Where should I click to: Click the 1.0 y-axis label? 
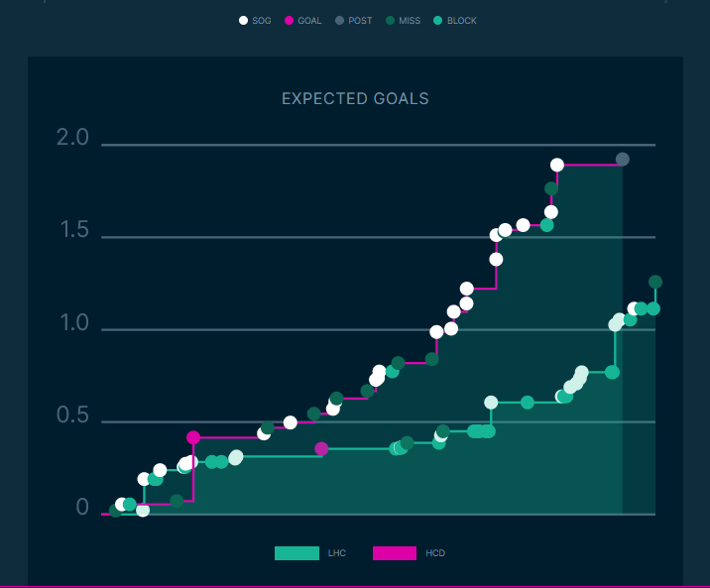(x=73, y=323)
